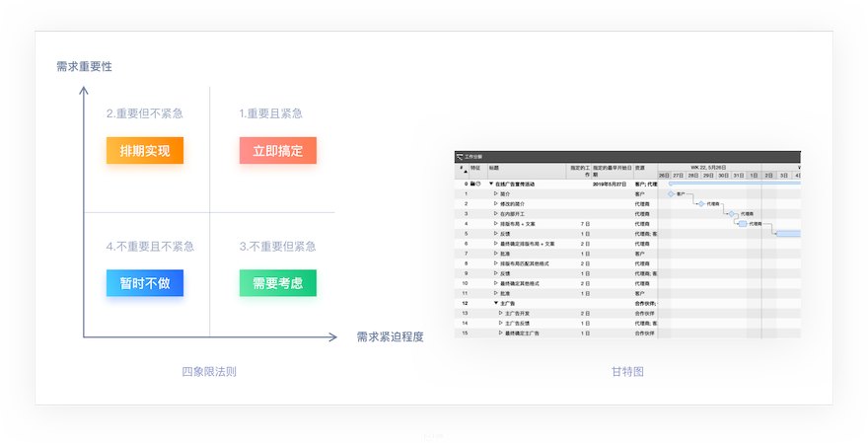Viewport: 868px width, 443px height.
Task: Expand the 排版布局 + 文案 task in row 4
Action: pyautogui.click(x=496, y=224)
